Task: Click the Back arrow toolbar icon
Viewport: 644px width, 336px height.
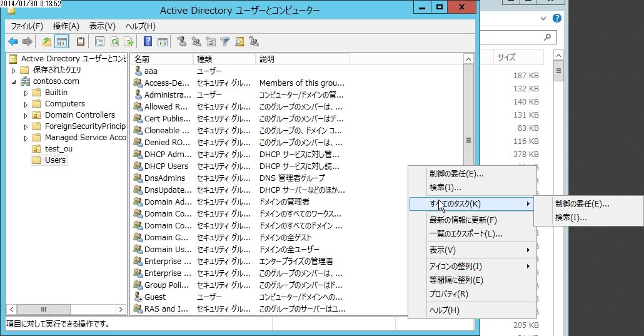Action: 13,41
